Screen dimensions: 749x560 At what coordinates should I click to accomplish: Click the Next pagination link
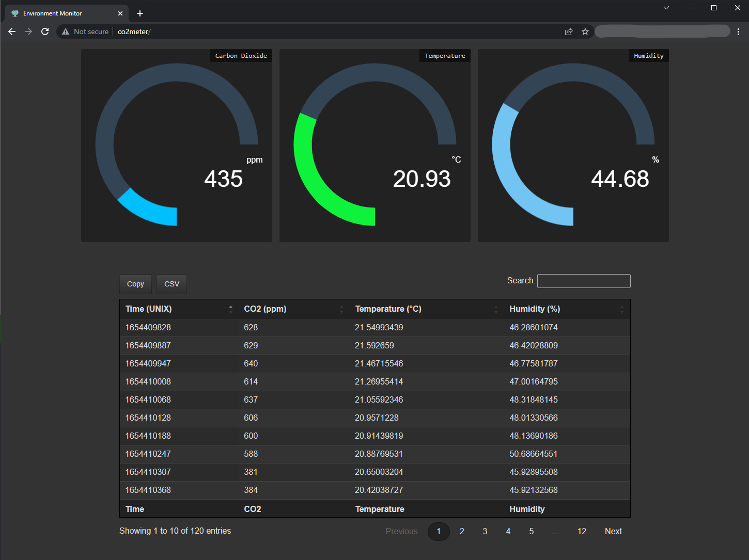[613, 531]
